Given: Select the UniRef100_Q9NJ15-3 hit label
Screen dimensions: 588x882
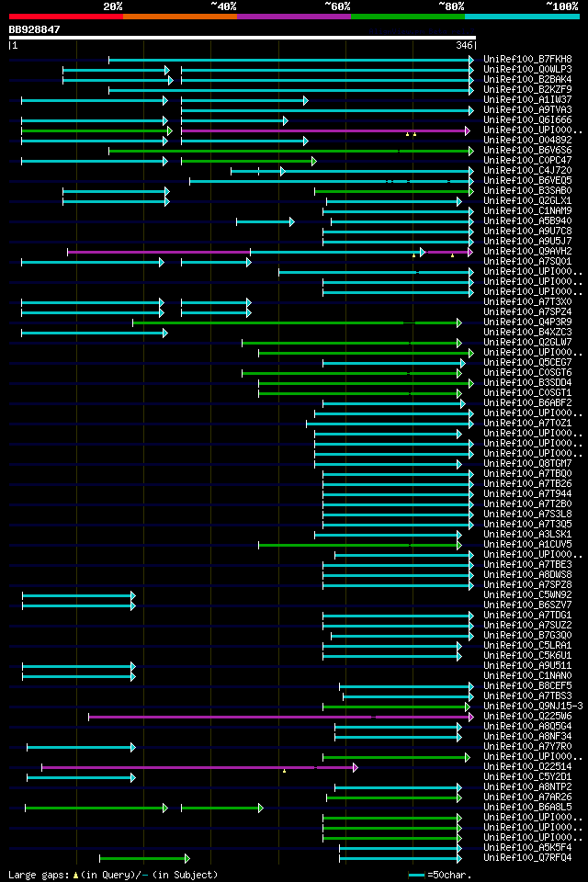Looking at the screenshot, I should click(x=533, y=706).
